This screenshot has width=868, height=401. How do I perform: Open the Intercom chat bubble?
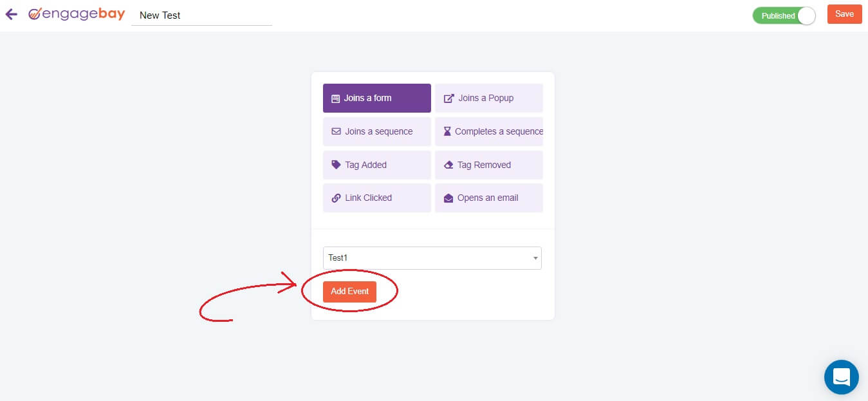[x=841, y=377]
